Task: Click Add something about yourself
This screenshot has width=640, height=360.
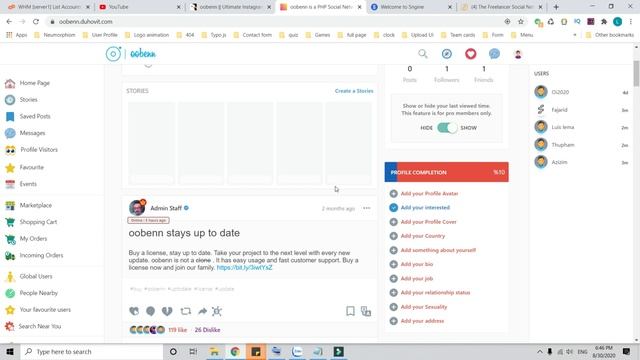Action: [438, 250]
